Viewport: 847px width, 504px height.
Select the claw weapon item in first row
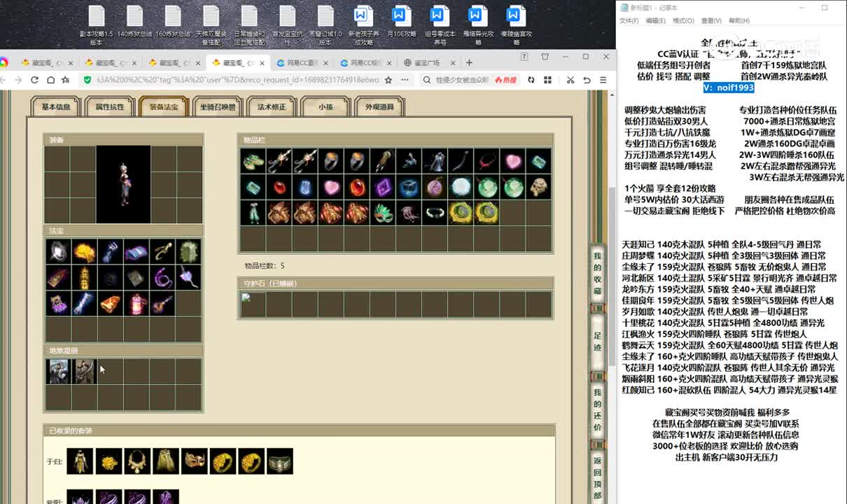[x=383, y=162]
